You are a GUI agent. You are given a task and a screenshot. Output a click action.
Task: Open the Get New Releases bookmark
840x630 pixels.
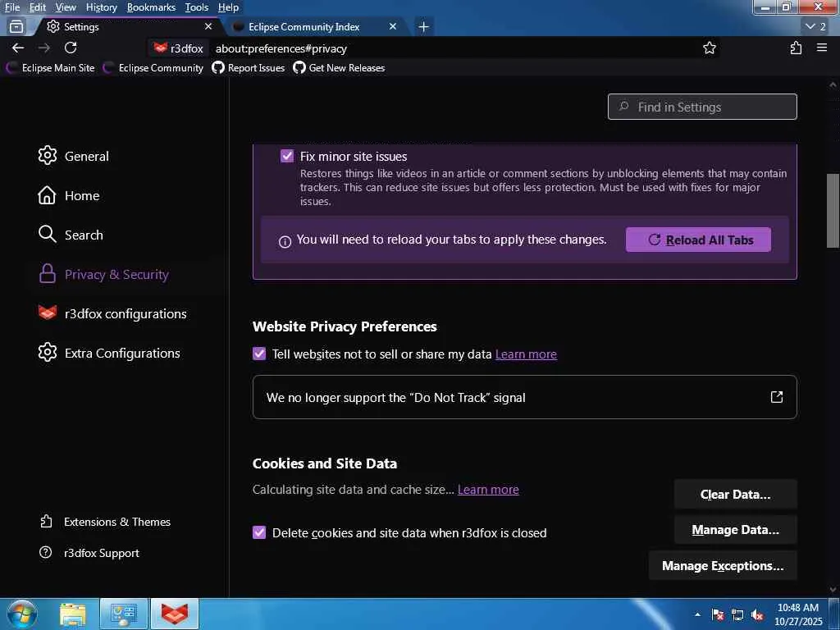point(339,68)
